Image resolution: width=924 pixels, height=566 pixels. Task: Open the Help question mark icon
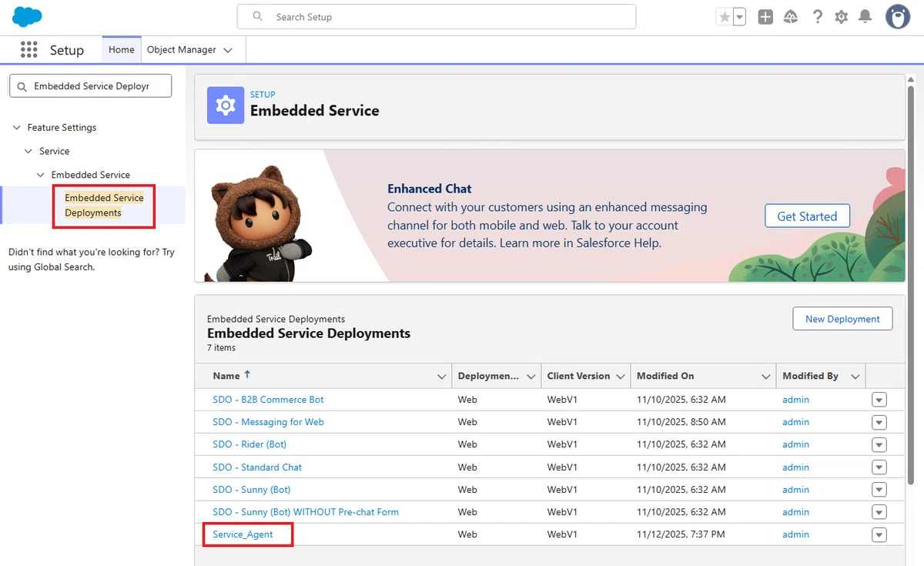[818, 17]
